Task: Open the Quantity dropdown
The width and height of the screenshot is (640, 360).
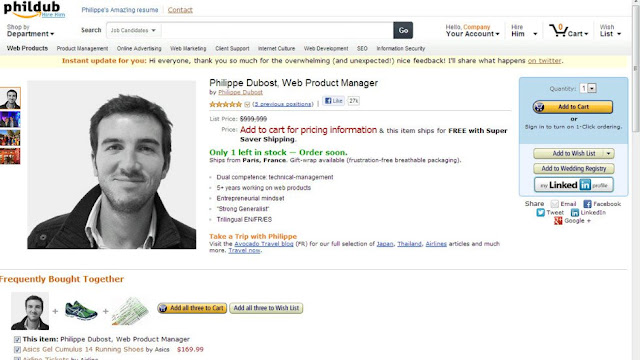Action: (588, 88)
